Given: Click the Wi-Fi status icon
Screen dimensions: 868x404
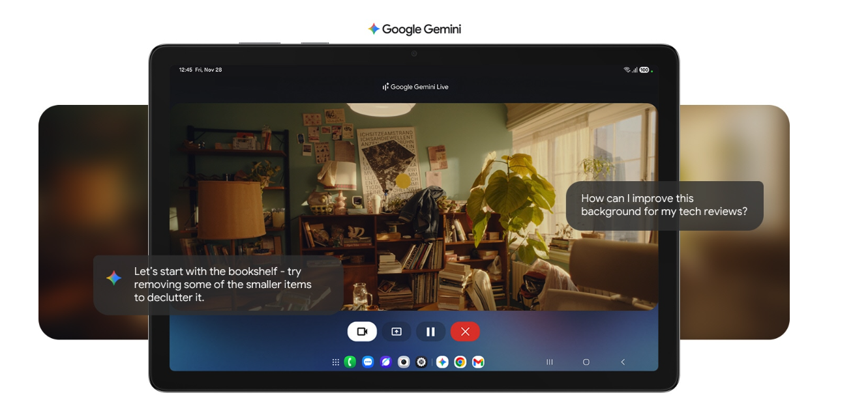Looking at the screenshot, I should point(627,70).
